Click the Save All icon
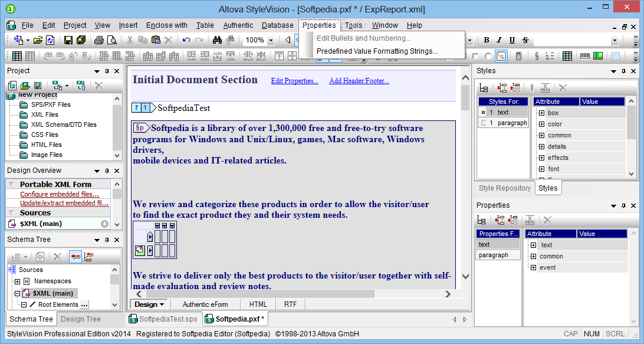644x344 pixels. pos(81,40)
